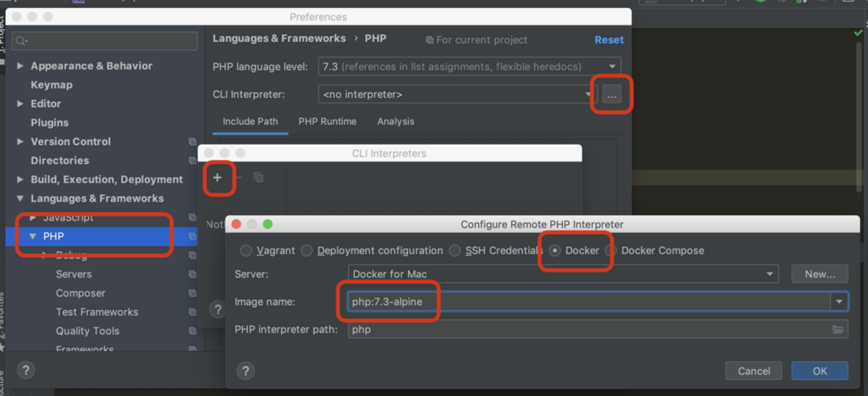Select the Vagrant radio option

click(x=246, y=250)
